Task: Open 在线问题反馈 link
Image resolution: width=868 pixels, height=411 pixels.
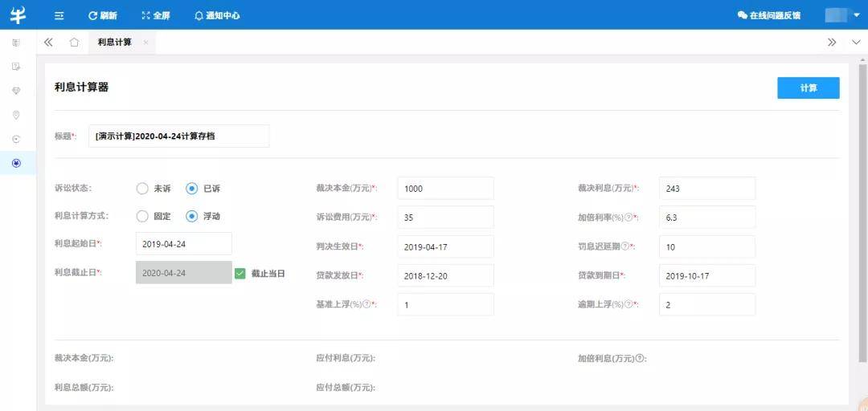Action: 768,15
